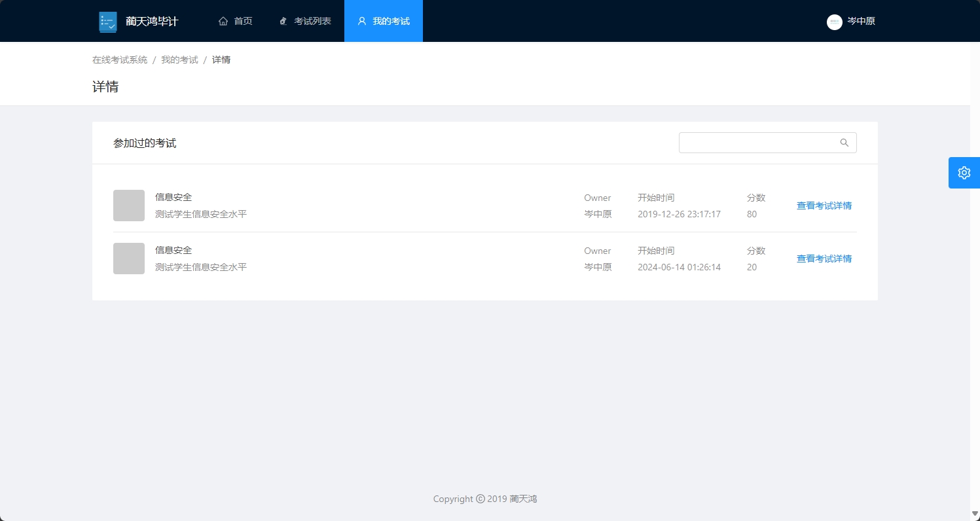Focus the exam search input field
980x521 pixels.
tap(768, 143)
